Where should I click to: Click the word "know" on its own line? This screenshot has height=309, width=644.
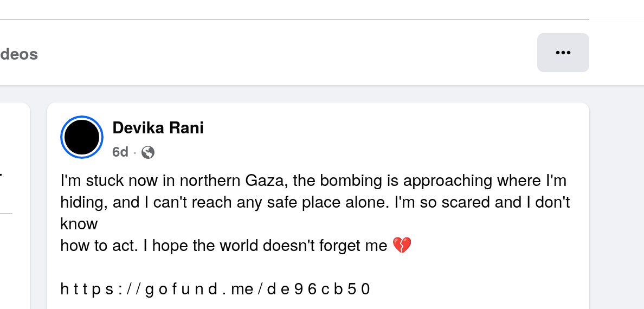[79, 224]
